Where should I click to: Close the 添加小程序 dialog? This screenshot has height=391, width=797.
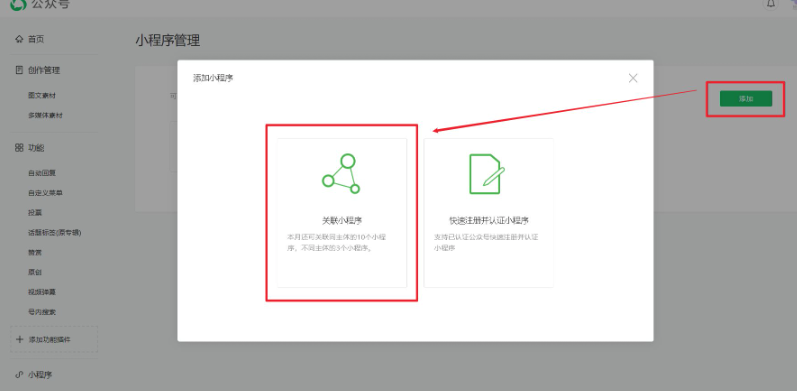tap(633, 78)
